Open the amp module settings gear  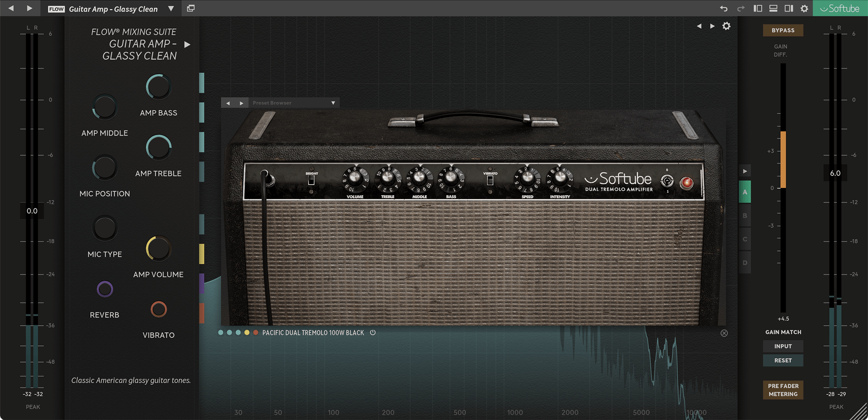coord(726,26)
